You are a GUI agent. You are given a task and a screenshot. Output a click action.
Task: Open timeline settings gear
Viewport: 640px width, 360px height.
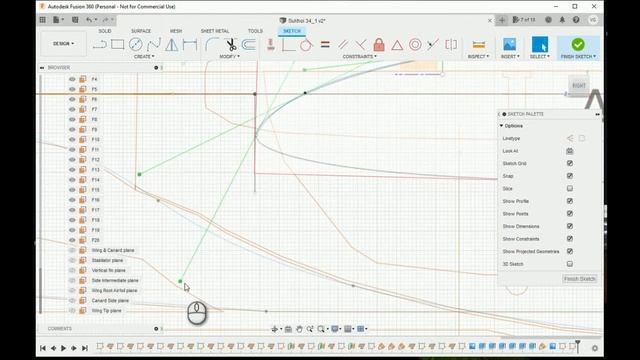pos(595,348)
